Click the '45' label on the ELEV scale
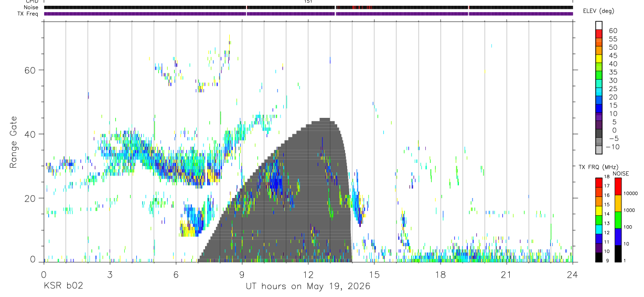 point(612,56)
